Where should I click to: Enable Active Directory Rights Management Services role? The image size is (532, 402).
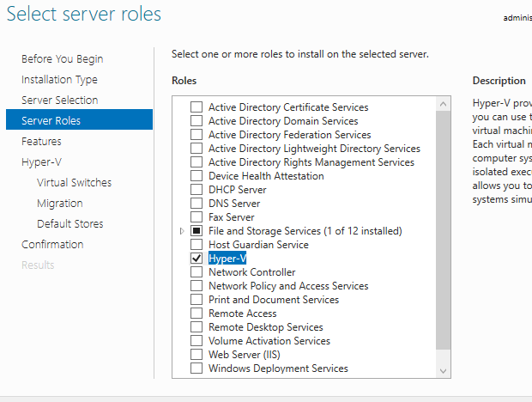tap(196, 162)
